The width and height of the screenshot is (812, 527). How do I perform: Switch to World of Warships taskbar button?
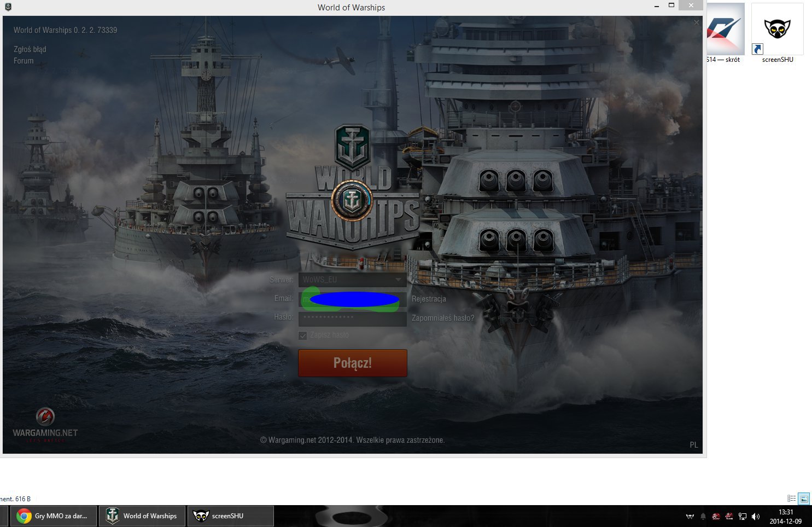(142, 516)
